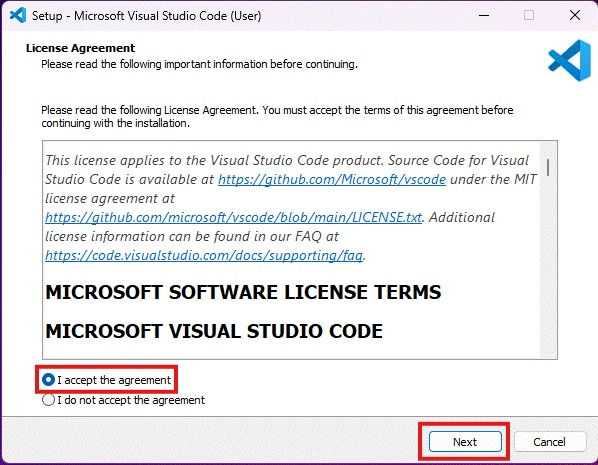This screenshot has height=465, width=598.
Task: Click the Setup window title bar text
Action: click(x=146, y=16)
